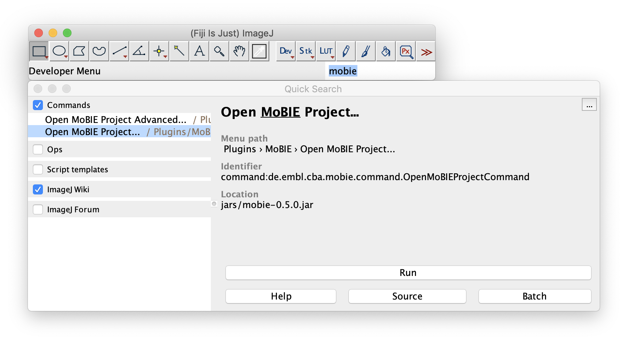This screenshot has height=361, width=644.
Task: Enable the Ops checkbox
Action: (x=38, y=149)
